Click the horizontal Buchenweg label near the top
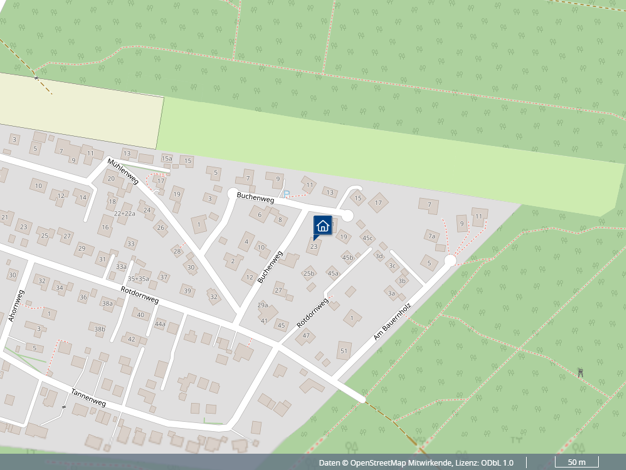The image size is (626, 470). 255,198
